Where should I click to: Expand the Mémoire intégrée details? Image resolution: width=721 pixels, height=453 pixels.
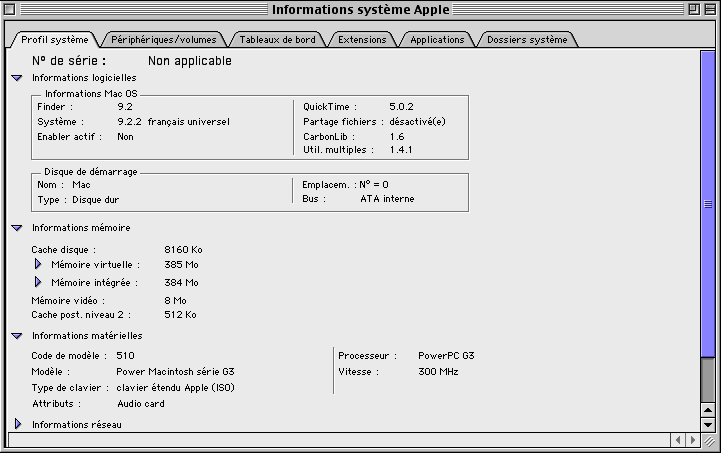click(38, 282)
